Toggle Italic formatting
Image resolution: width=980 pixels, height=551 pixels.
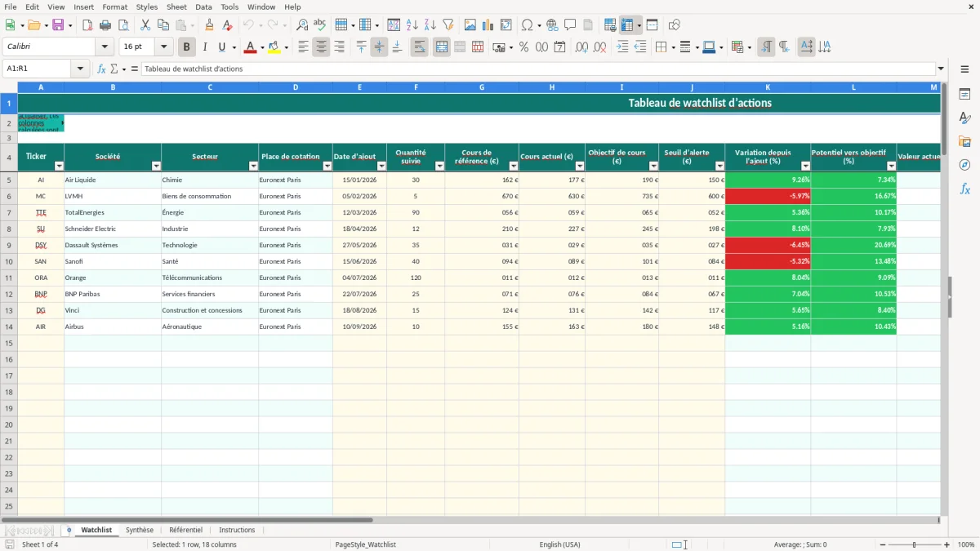(205, 47)
